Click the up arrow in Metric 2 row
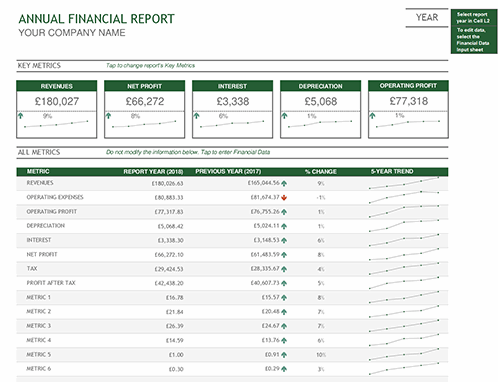This screenshot has height=382, width=498. pos(284,312)
